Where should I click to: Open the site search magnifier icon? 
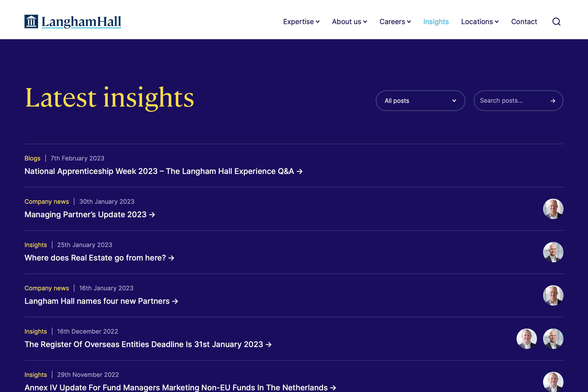pyautogui.click(x=556, y=22)
